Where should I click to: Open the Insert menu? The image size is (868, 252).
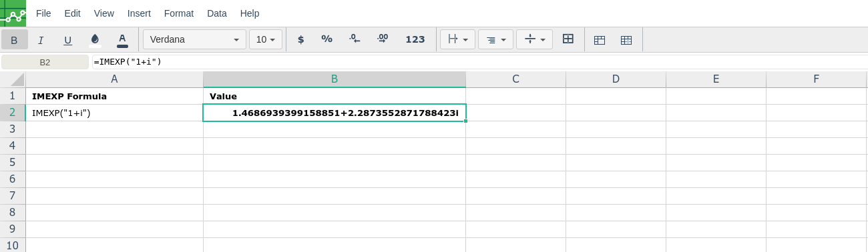tap(139, 13)
